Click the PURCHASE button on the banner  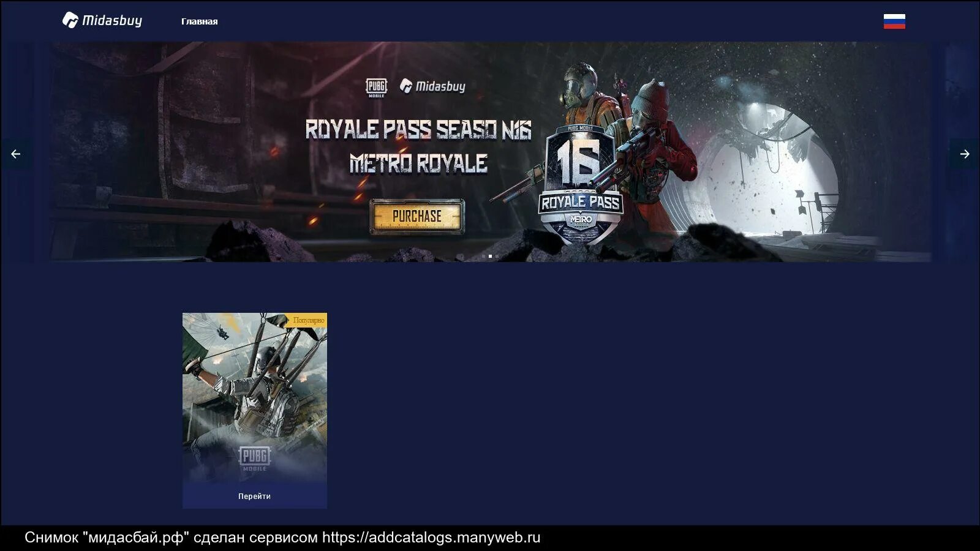tap(417, 216)
